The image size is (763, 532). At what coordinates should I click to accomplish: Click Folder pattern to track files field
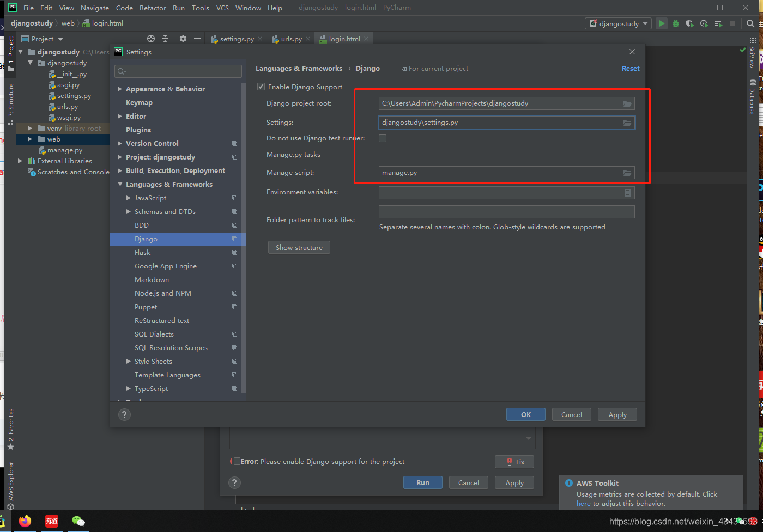coord(507,212)
